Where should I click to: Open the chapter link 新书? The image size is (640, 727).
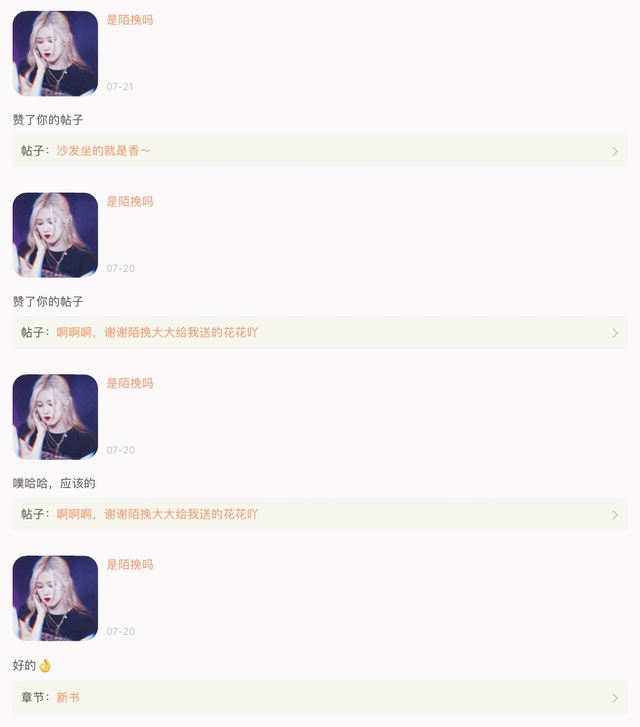(68, 697)
